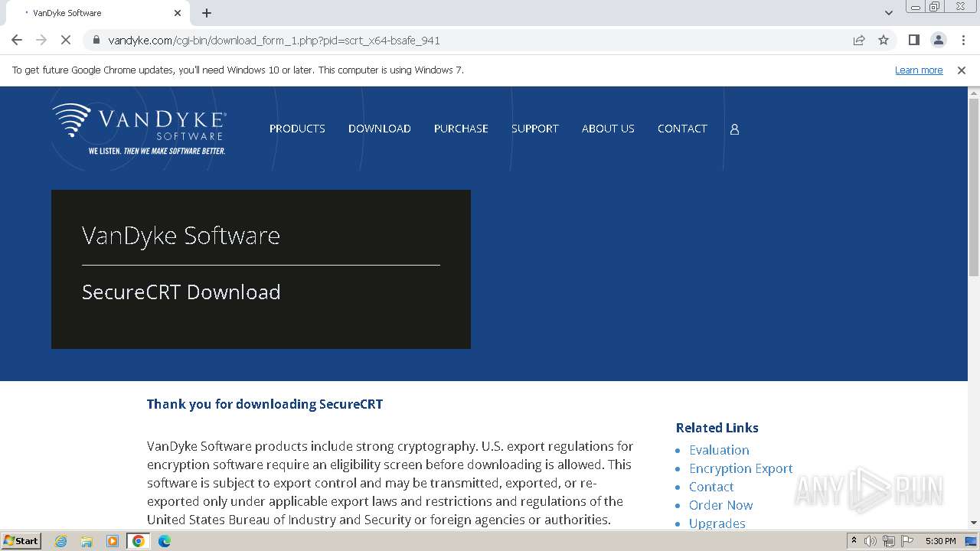
Task: Launch Internet Explorer from taskbar
Action: coord(60,541)
